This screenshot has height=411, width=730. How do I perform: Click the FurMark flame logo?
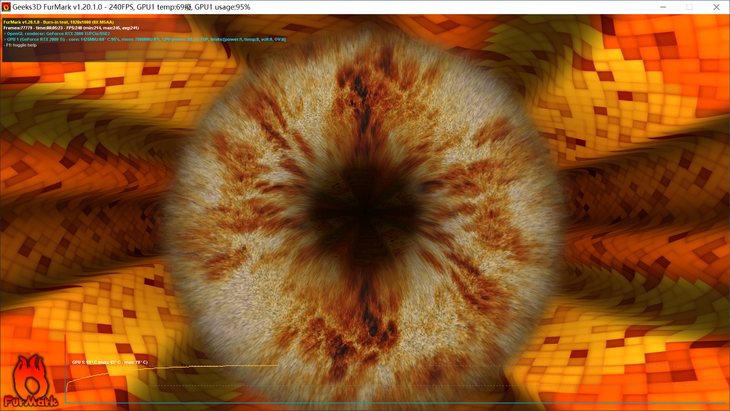click(31, 381)
